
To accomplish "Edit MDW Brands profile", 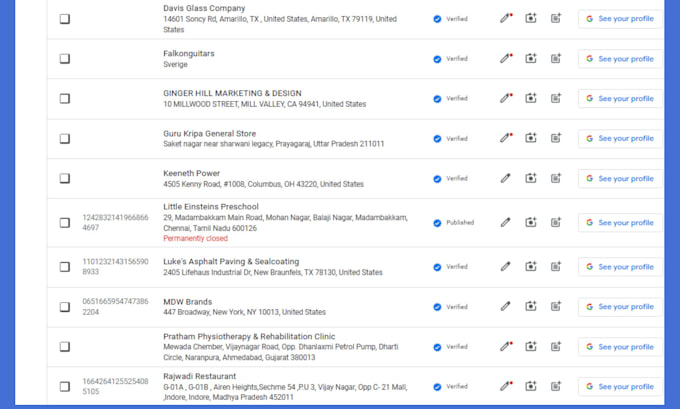I will 505,307.
